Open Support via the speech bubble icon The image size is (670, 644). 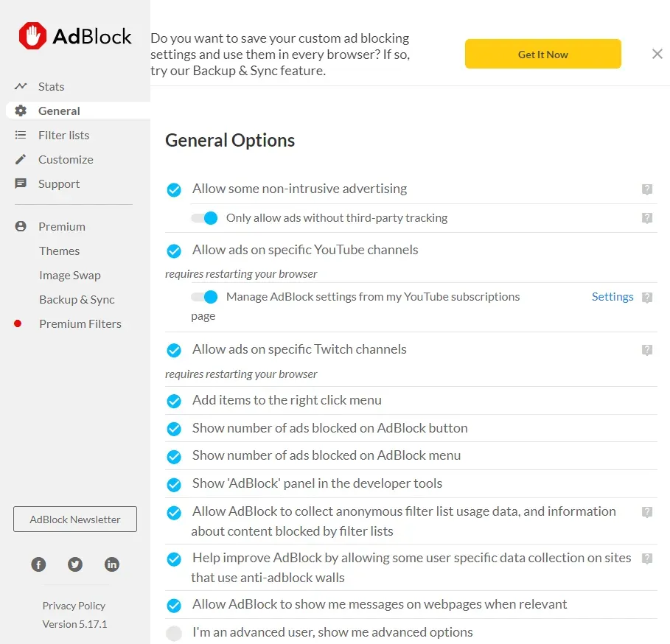pos(21,183)
